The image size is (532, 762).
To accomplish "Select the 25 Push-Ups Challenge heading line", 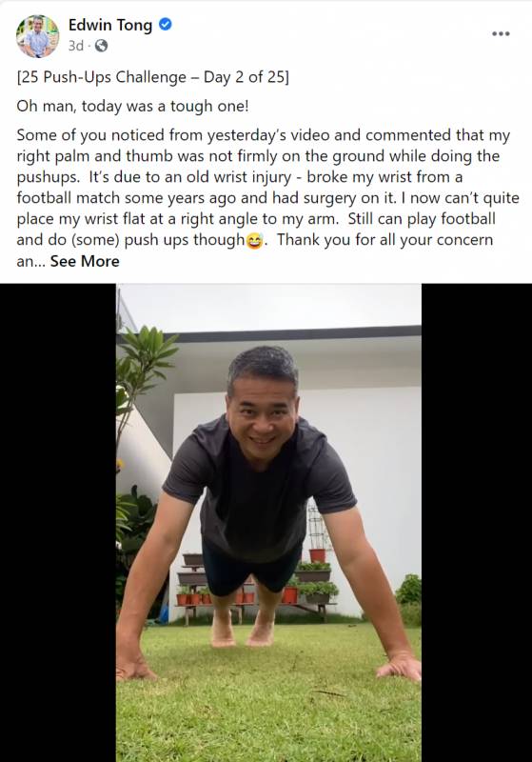I will tap(152, 77).
